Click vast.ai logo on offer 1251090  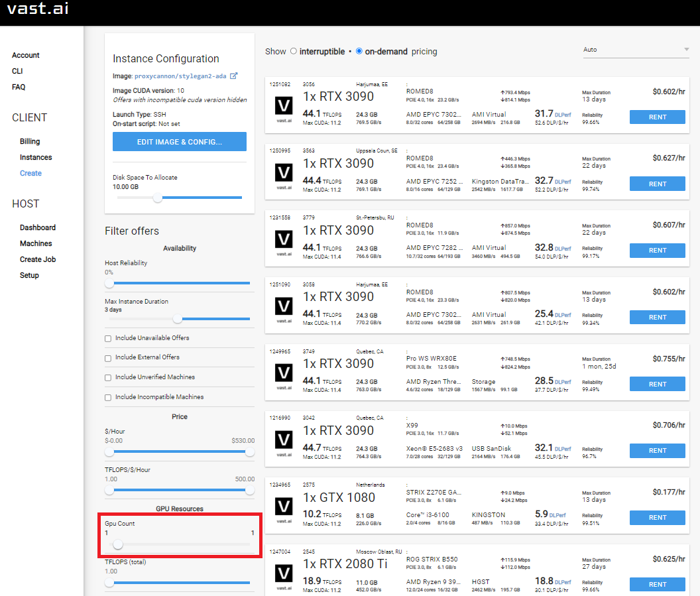click(284, 310)
